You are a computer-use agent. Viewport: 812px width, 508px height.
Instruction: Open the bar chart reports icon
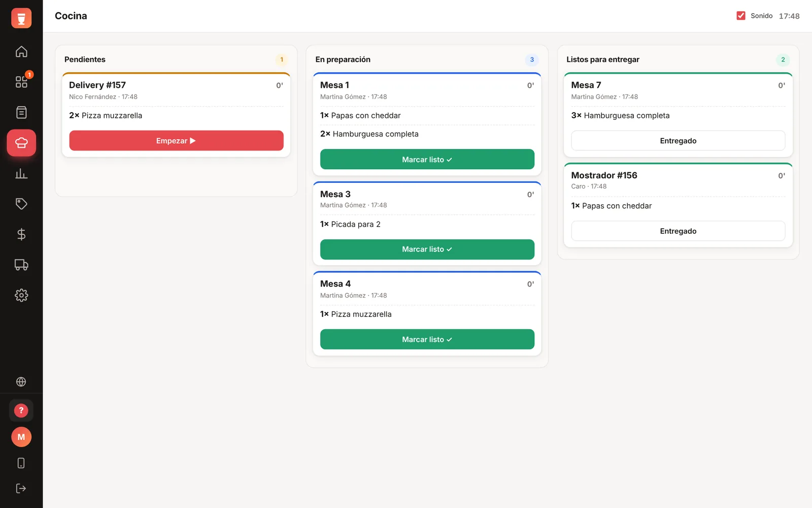(21, 173)
